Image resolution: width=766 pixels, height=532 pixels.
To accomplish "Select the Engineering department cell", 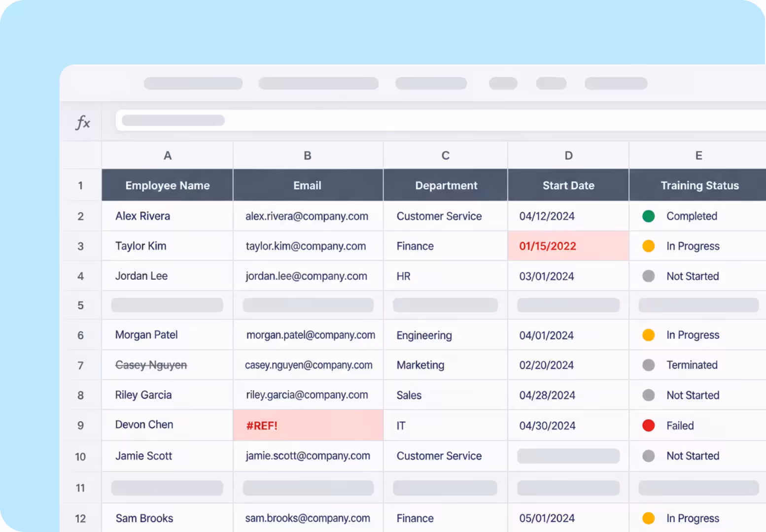I will tap(446, 335).
